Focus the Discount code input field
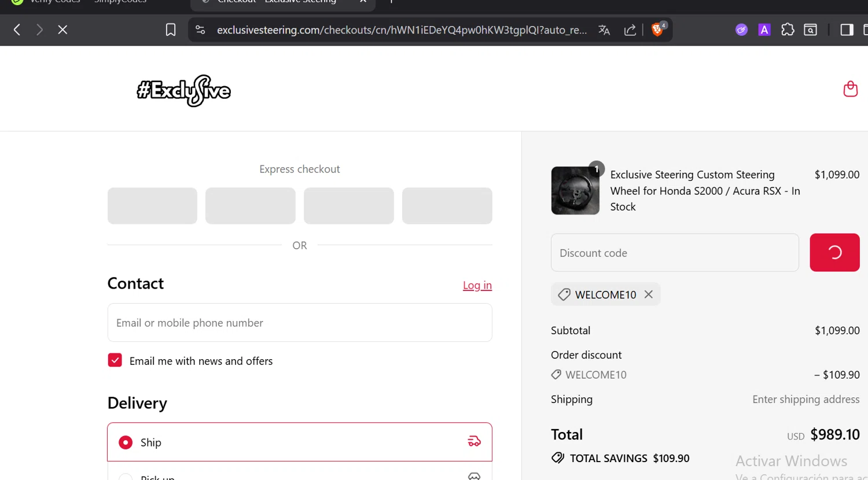Image resolution: width=868 pixels, height=480 pixels. (x=675, y=253)
